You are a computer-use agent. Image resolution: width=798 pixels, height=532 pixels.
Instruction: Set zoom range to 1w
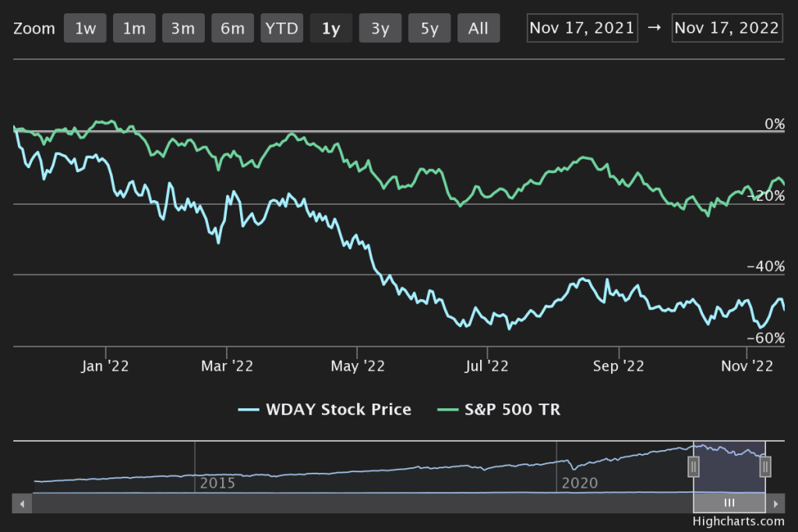(85, 29)
